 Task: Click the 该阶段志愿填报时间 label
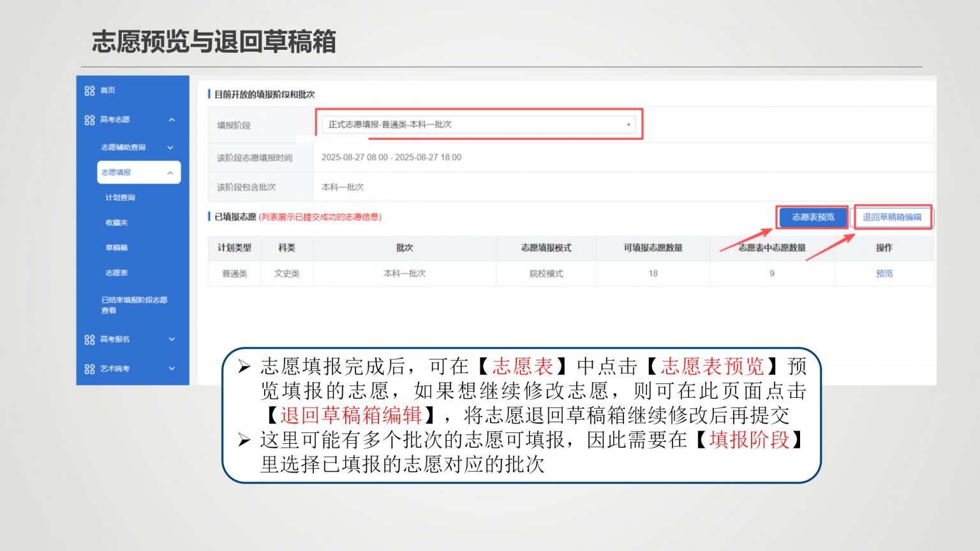(x=255, y=158)
